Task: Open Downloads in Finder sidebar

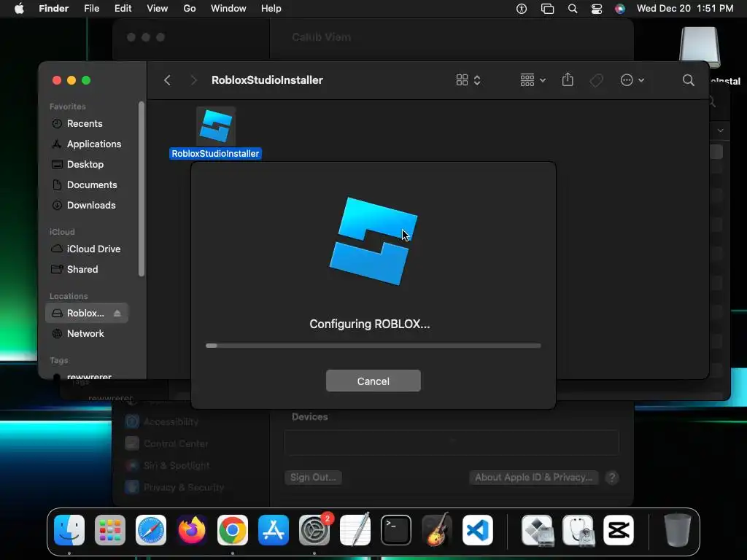Action: tap(84, 205)
